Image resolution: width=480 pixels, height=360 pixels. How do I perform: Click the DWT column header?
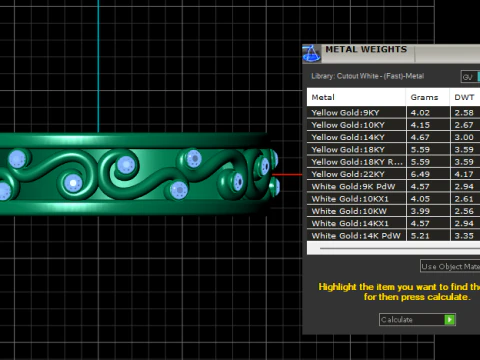465,97
